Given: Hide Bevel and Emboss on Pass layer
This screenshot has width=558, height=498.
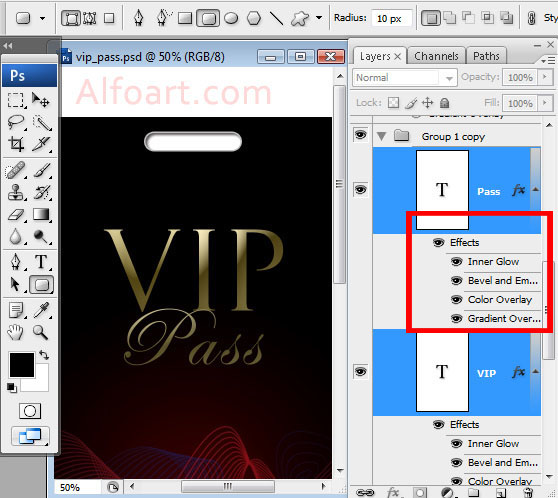Looking at the screenshot, I should [x=457, y=281].
